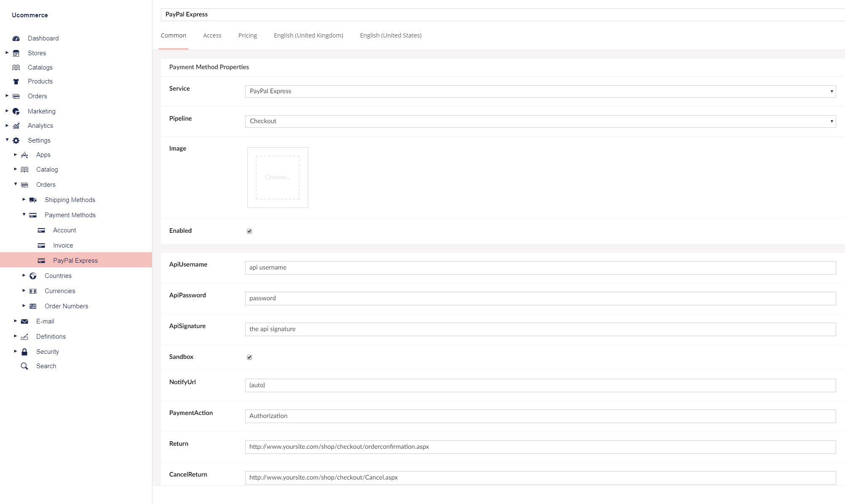Click the Catalogs book icon
Screen dimensions: 845x504
(x=16, y=67)
